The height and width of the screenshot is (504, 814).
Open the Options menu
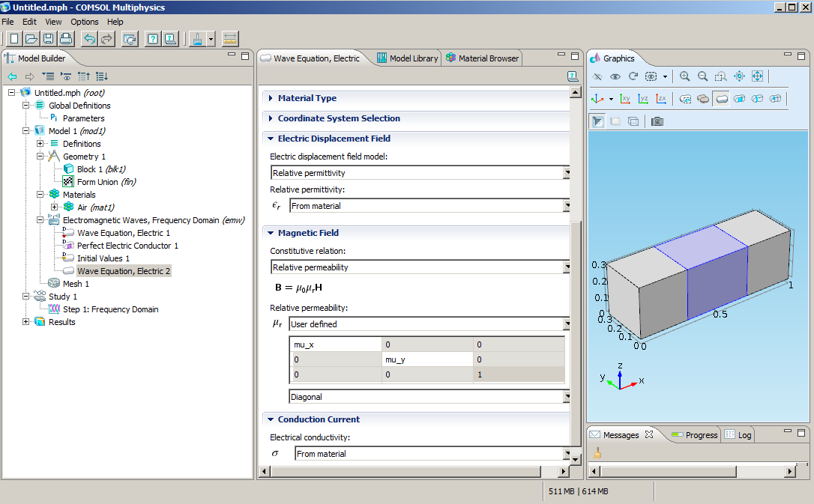point(85,22)
